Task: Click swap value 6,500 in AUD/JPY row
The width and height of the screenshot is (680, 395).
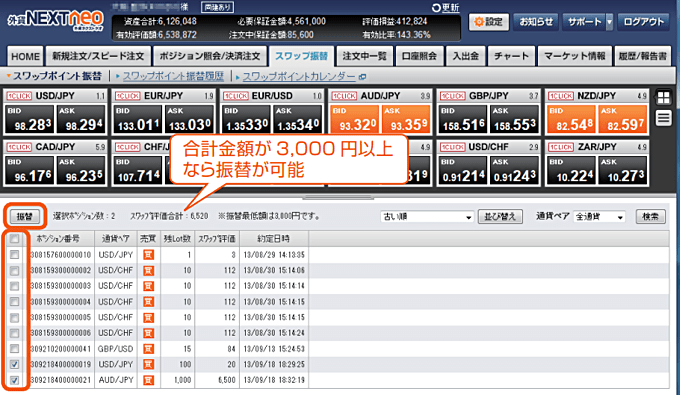Action: [x=226, y=380]
